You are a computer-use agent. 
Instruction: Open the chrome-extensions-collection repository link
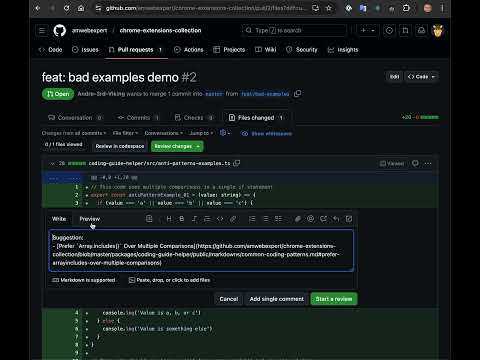160,31
